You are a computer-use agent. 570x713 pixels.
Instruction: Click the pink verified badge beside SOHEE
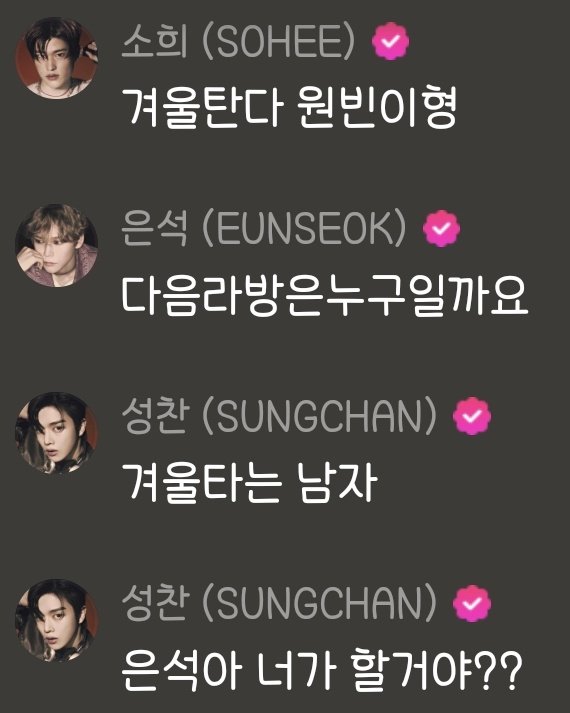coord(390,41)
